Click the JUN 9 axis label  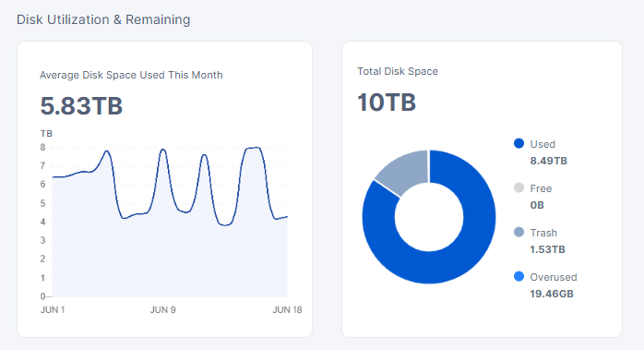163,310
